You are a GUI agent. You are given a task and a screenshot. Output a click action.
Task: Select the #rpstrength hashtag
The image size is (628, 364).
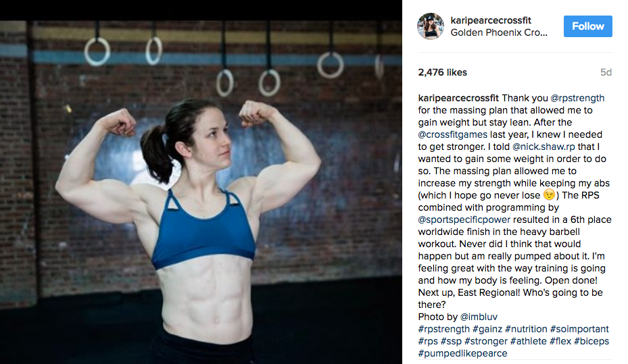point(443,329)
